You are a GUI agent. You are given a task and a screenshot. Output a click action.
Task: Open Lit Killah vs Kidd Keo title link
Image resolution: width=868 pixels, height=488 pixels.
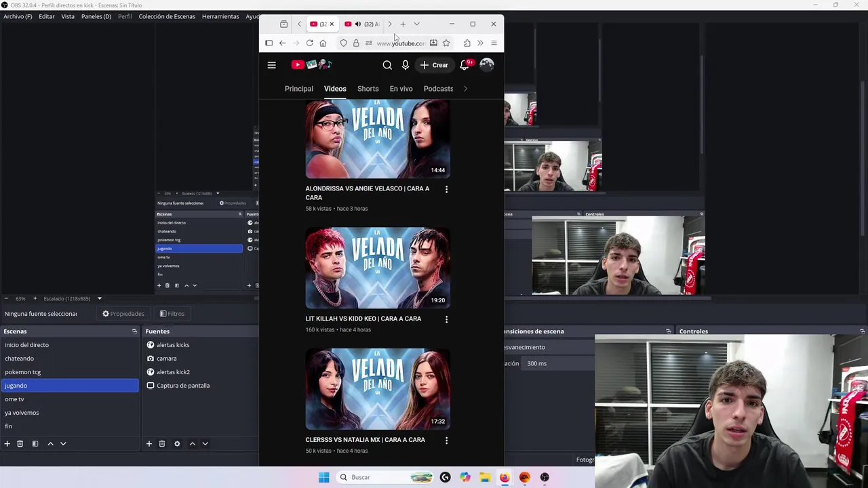pos(363,319)
